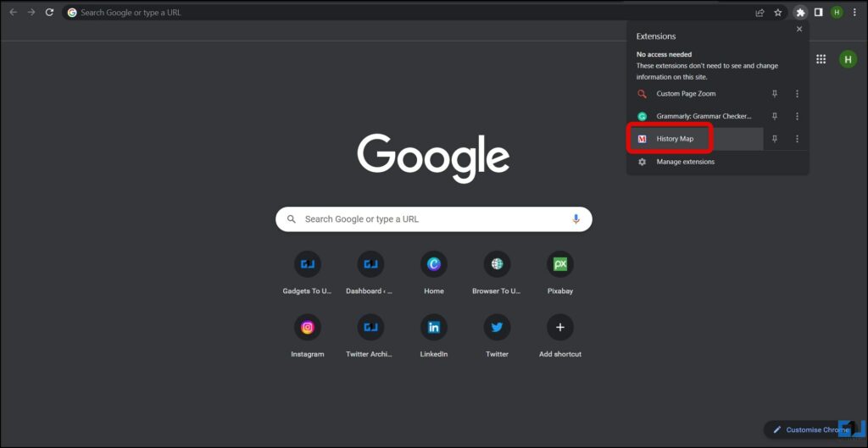Open more options for History Map

797,139
